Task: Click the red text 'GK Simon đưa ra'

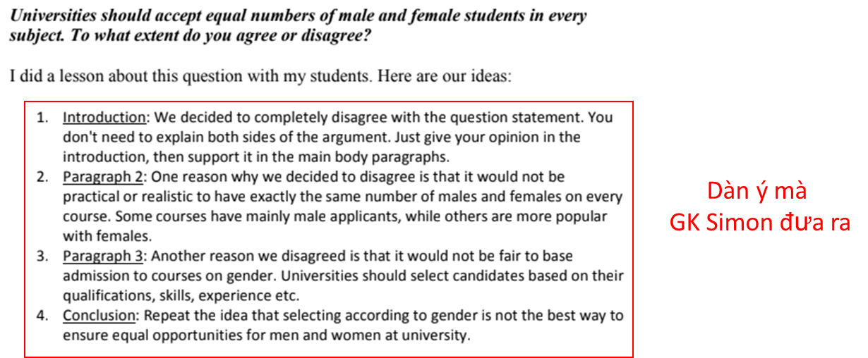Action: pyautogui.click(x=759, y=223)
